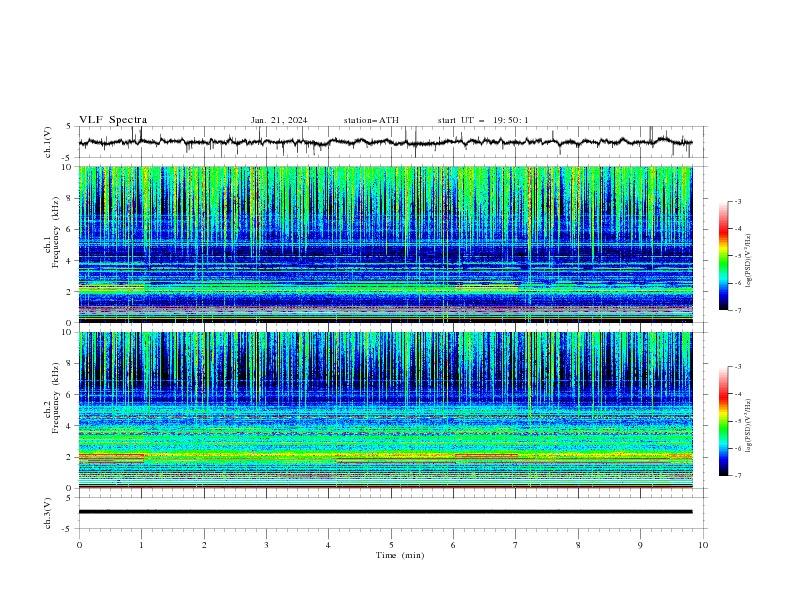Click the ch.1 spectrogram panel
Image resolution: width=792 pixels, height=612 pixels.
click(385, 244)
